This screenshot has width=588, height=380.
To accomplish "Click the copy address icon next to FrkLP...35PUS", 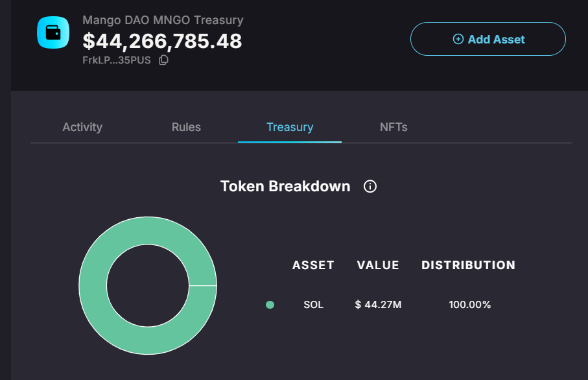I will point(162,60).
